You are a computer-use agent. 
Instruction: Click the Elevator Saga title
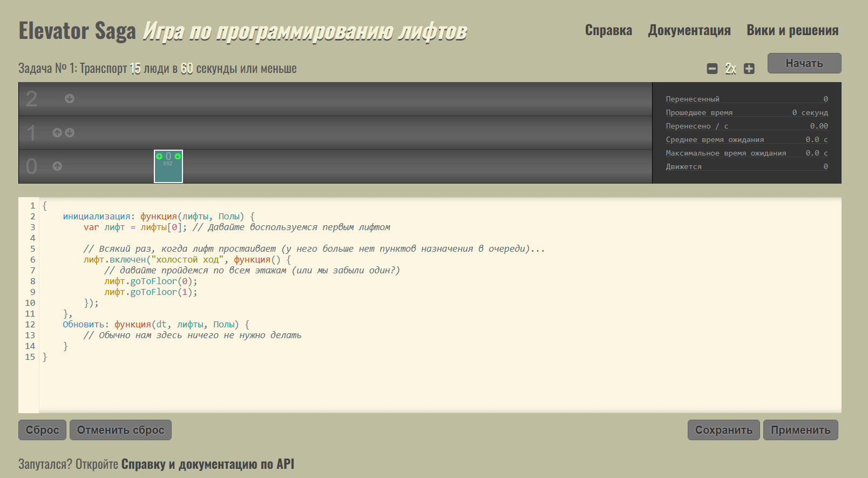click(x=77, y=31)
